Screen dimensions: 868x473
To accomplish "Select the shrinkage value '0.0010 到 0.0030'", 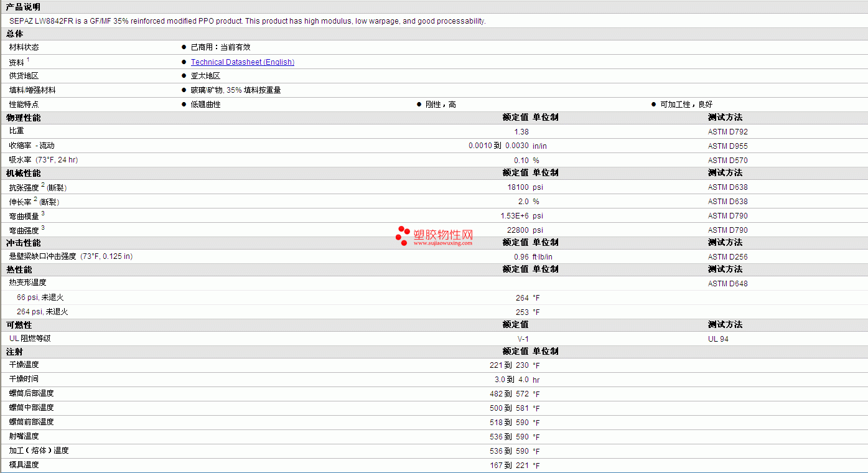I will tap(498, 146).
